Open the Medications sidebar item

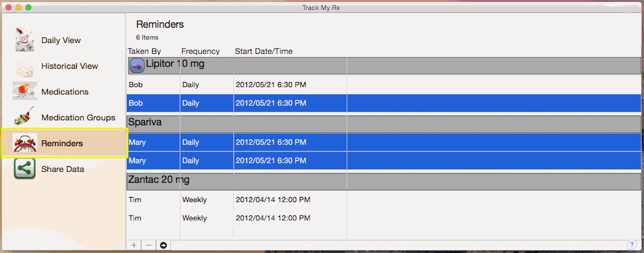coord(65,92)
